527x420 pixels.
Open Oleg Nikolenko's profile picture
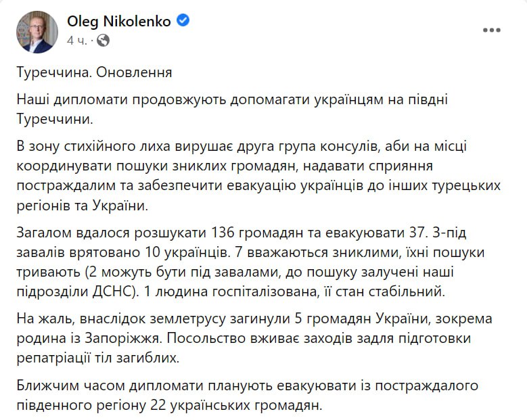point(37,31)
